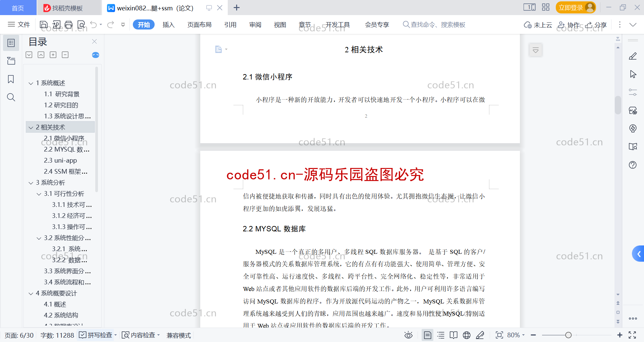Open the 拼写检查 dropdown arrow
The image size is (644, 342).
115,335
